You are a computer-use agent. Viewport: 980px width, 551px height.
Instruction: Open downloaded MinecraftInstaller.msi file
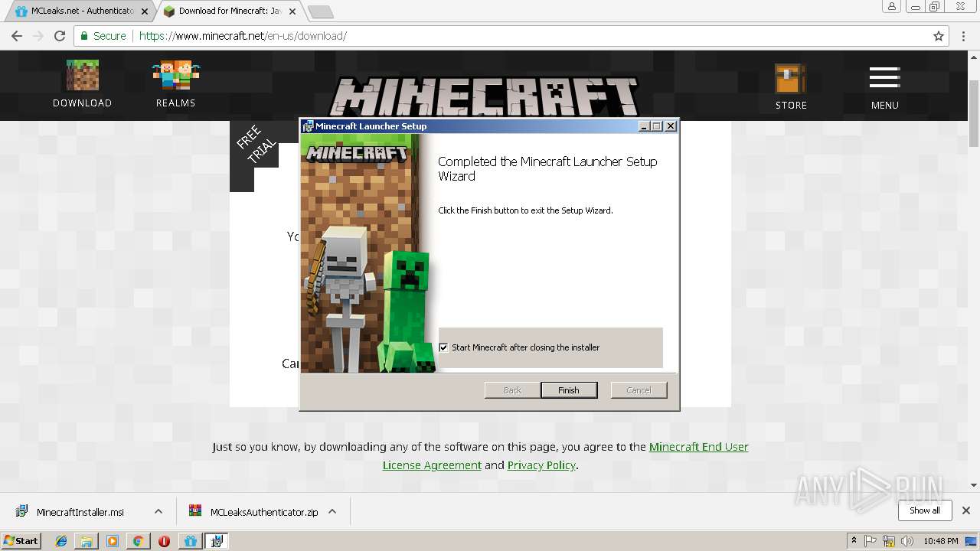pyautogui.click(x=80, y=512)
